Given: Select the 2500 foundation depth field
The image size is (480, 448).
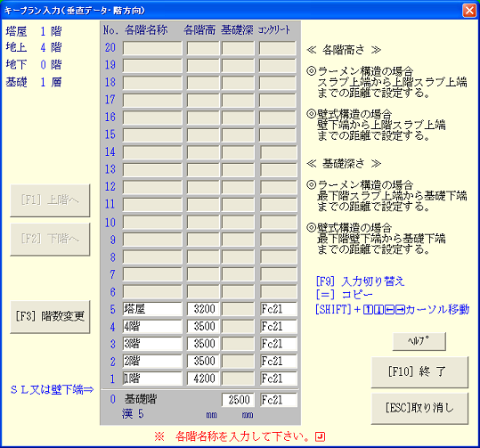Looking at the screenshot, I should coord(238,400).
